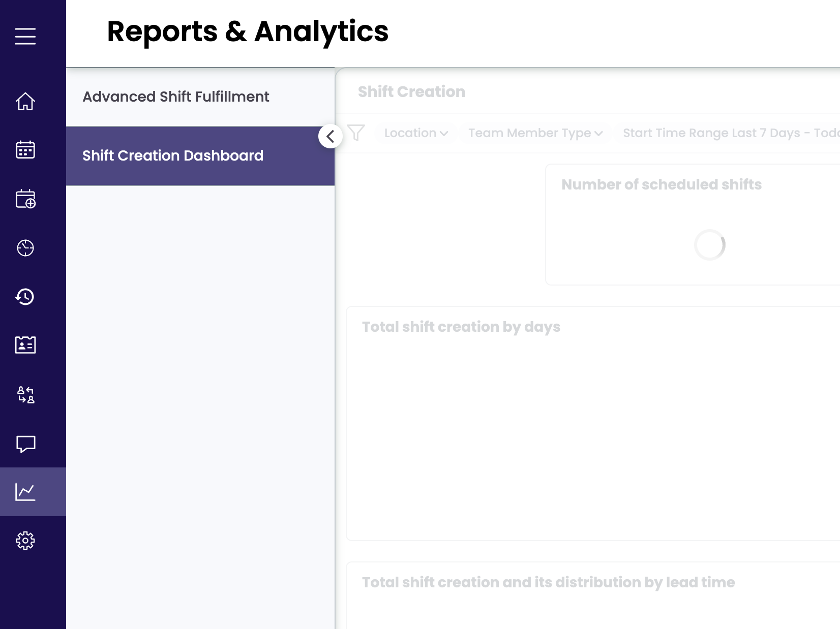Open the Settings gear icon

click(25, 541)
